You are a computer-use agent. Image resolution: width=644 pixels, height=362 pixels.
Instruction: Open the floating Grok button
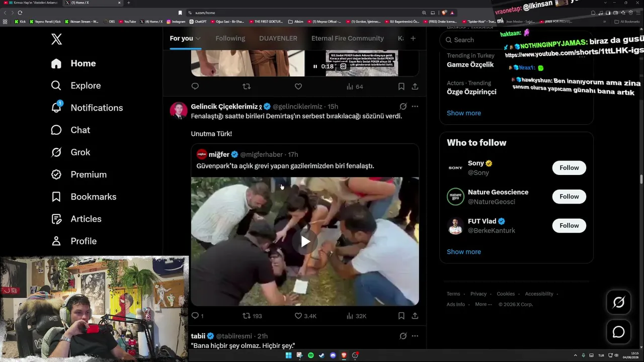coord(618,302)
